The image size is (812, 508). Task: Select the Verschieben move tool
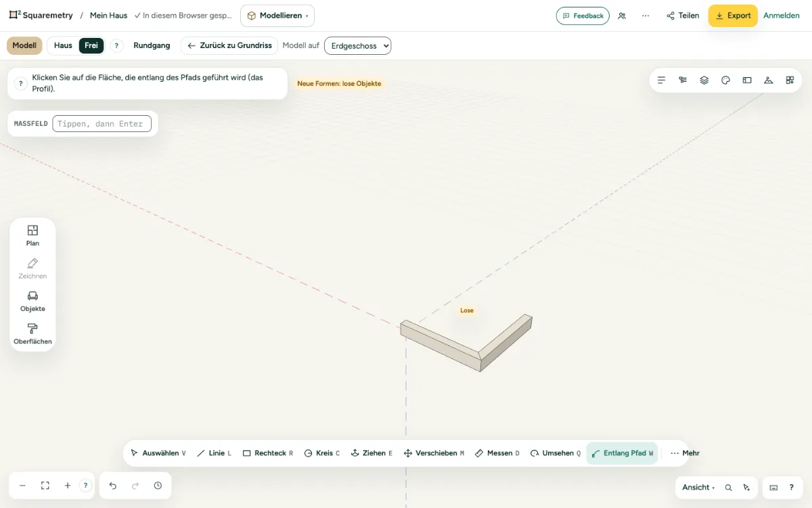(x=434, y=453)
